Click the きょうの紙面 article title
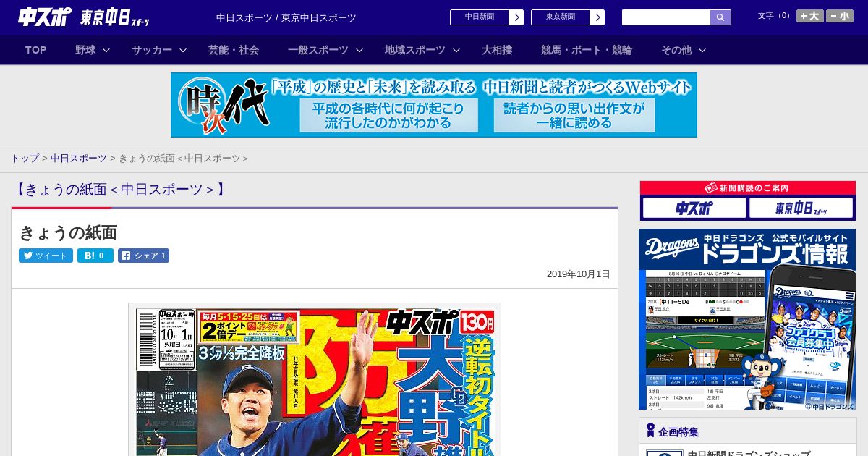This screenshot has height=456, width=868. tap(68, 232)
